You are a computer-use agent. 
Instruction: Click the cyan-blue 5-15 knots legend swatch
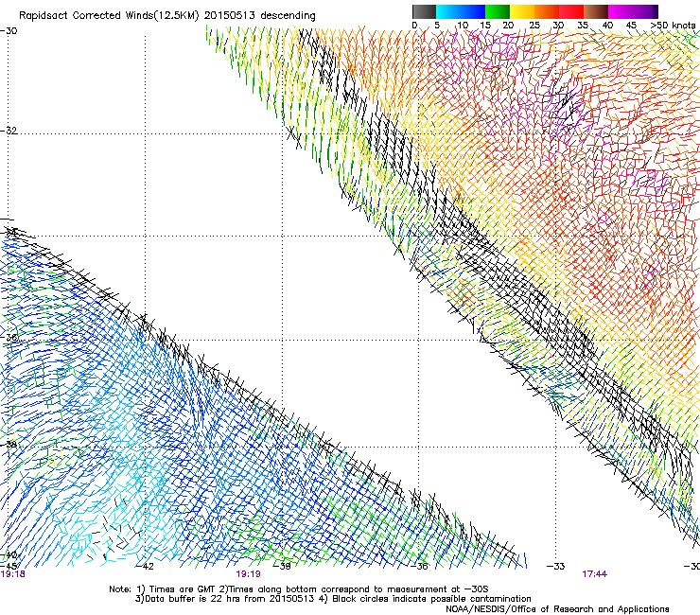click(x=461, y=11)
